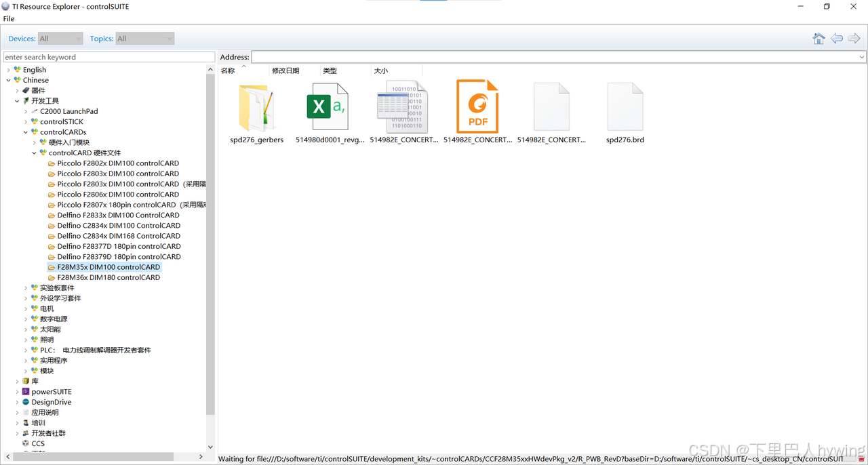Viewport: 868px width, 465px height.
Task: Click into the Address input field
Action: [x=554, y=57]
